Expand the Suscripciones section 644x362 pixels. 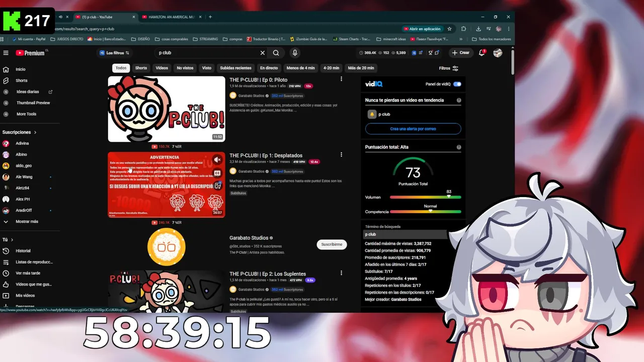[20, 132]
